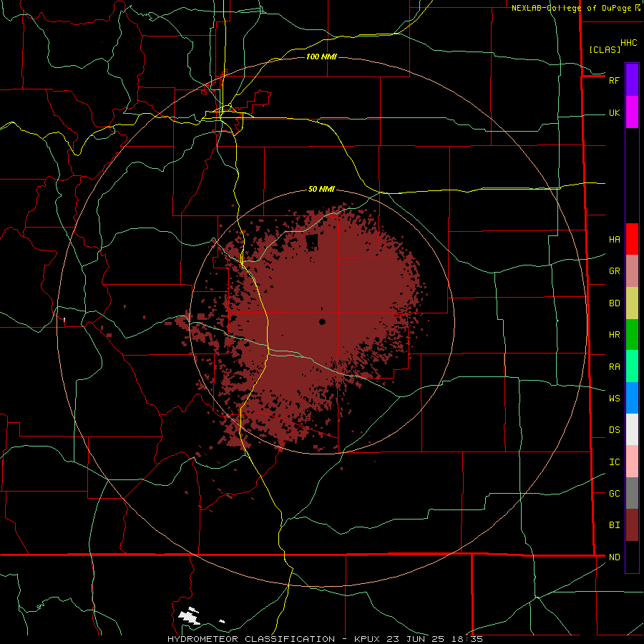Click the Hydrometeor Classification KPUX title caption

coord(325,639)
